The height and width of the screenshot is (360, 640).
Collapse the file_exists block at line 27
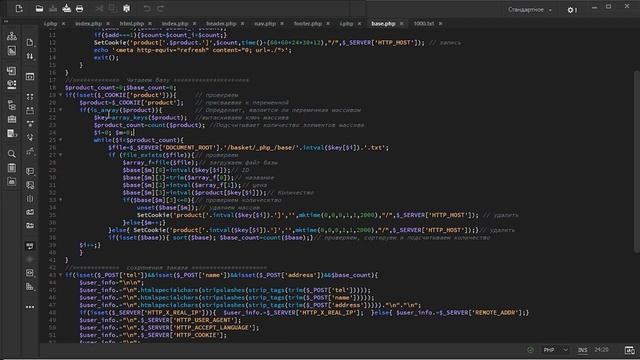(61, 155)
